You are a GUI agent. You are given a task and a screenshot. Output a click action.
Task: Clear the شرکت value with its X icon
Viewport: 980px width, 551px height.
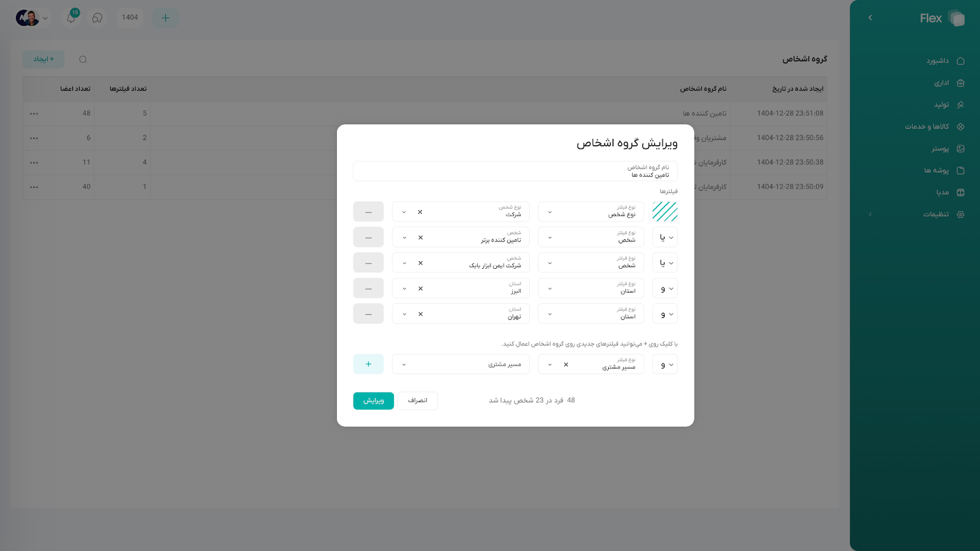(x=420, y=212)
